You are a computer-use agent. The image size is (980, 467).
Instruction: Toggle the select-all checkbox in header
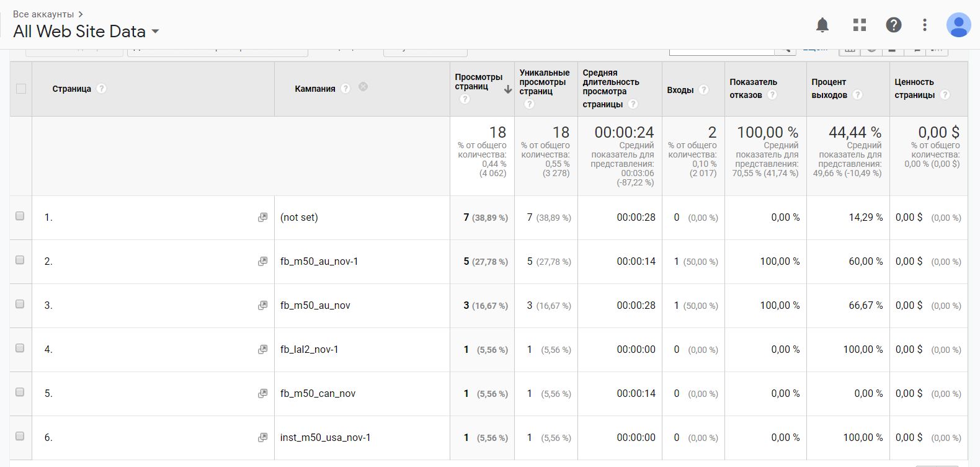pos(21,89)
